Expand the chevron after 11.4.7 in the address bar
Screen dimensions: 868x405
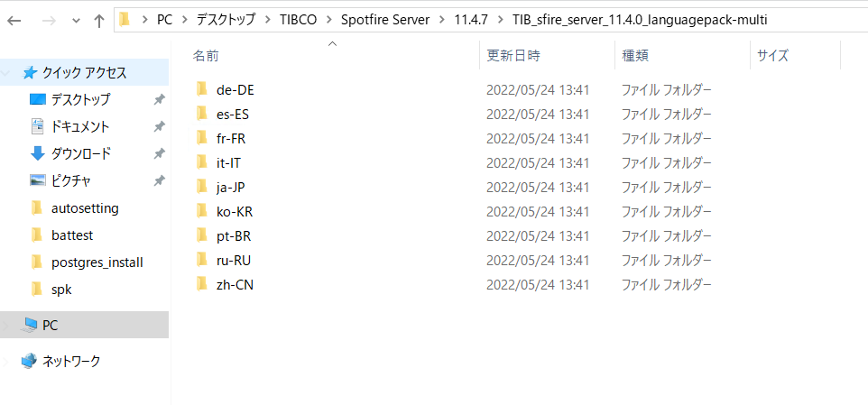(499, 21)
